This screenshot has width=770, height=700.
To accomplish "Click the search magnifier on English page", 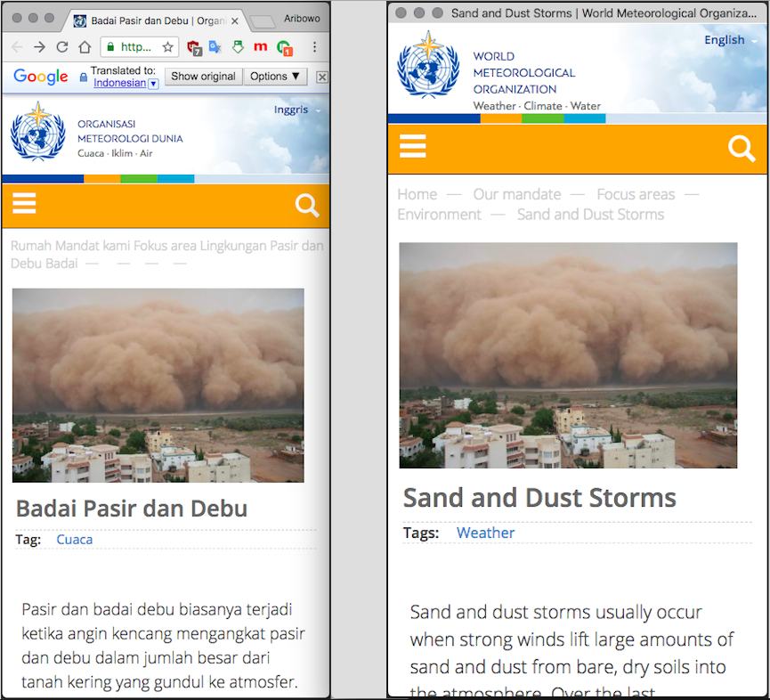I will click(x=741, y=149).
